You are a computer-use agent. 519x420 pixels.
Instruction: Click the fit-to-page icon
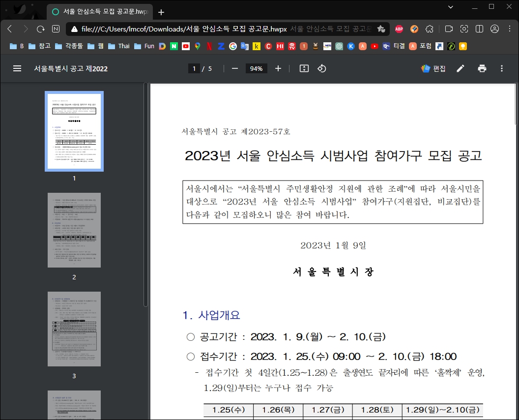coord(304,68)
